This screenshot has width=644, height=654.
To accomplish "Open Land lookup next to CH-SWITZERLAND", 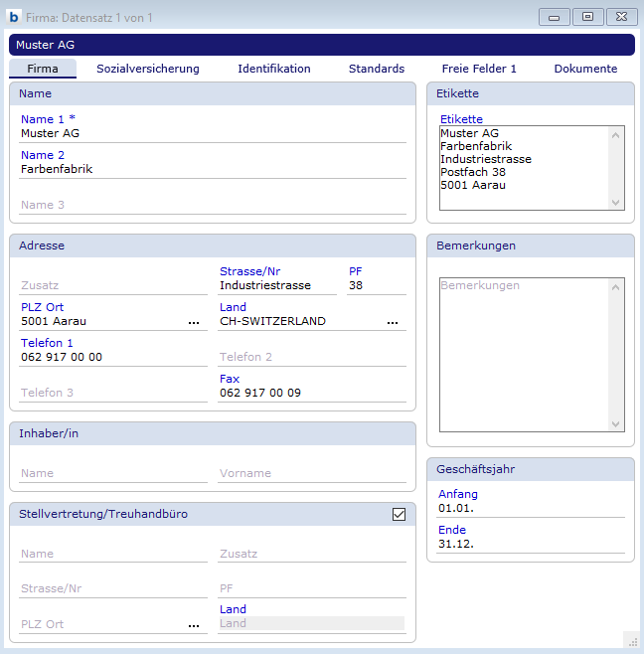I will (393, 322).
